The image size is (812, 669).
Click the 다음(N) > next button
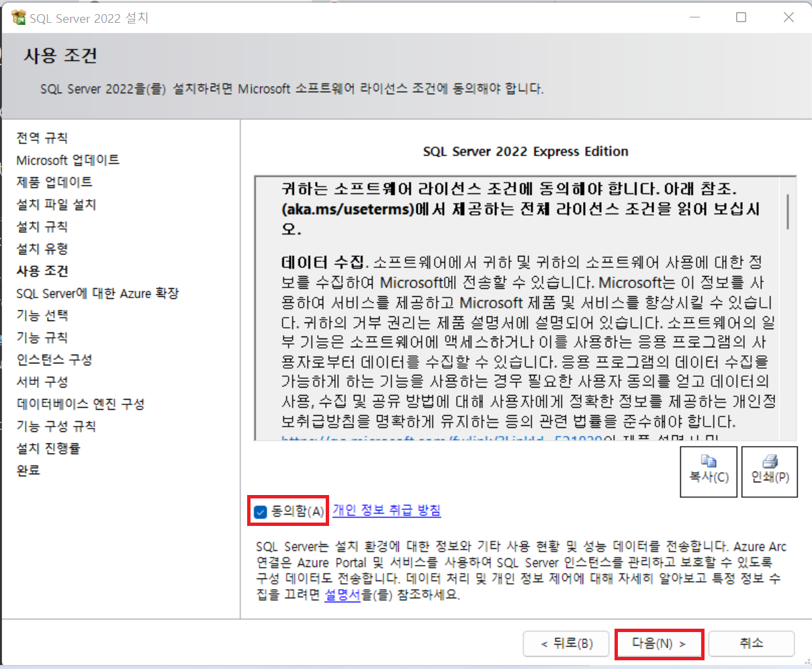[x=659, y=643]
